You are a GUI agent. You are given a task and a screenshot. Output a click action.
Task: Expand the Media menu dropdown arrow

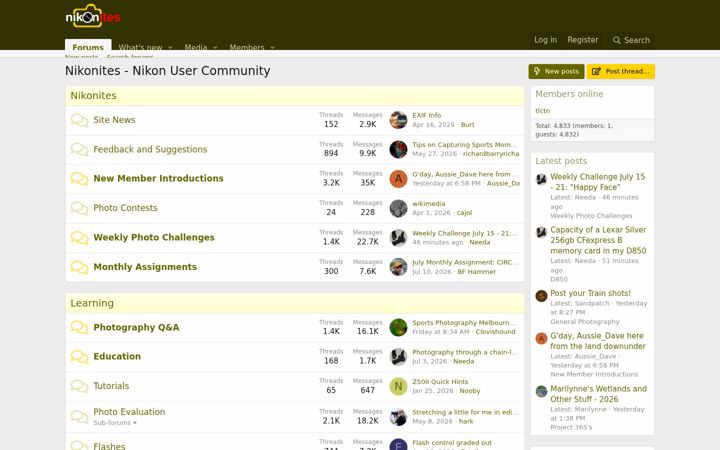pos(215,47)
